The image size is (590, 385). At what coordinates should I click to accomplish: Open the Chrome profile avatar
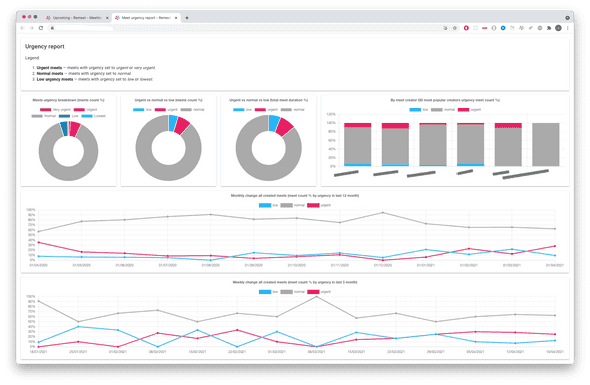[x=558, y=28]
